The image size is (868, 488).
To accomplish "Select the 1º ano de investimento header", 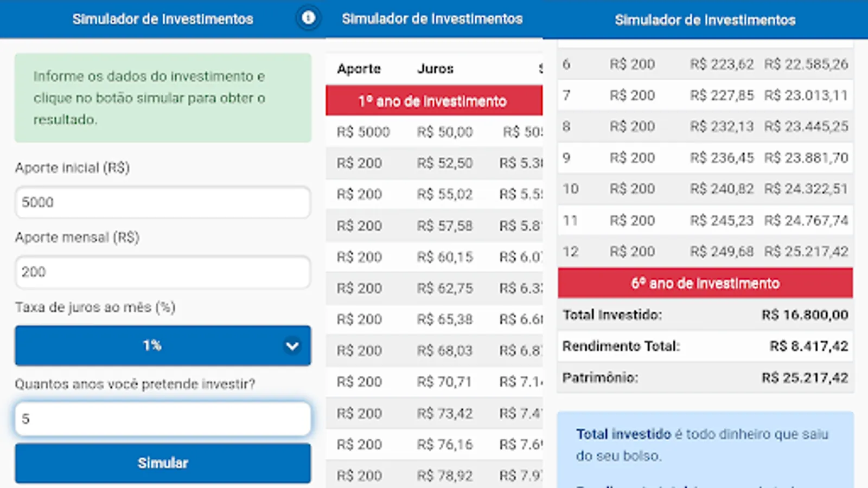I will 433,101.
